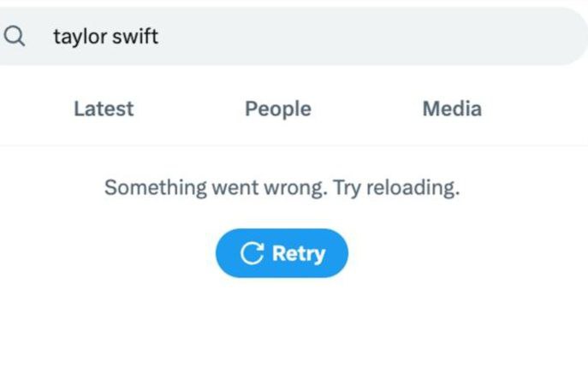Image resolution: width=588 pixels, height=390 pixels.
Task: Switch to the Latest tab
Action: [104, 109]
